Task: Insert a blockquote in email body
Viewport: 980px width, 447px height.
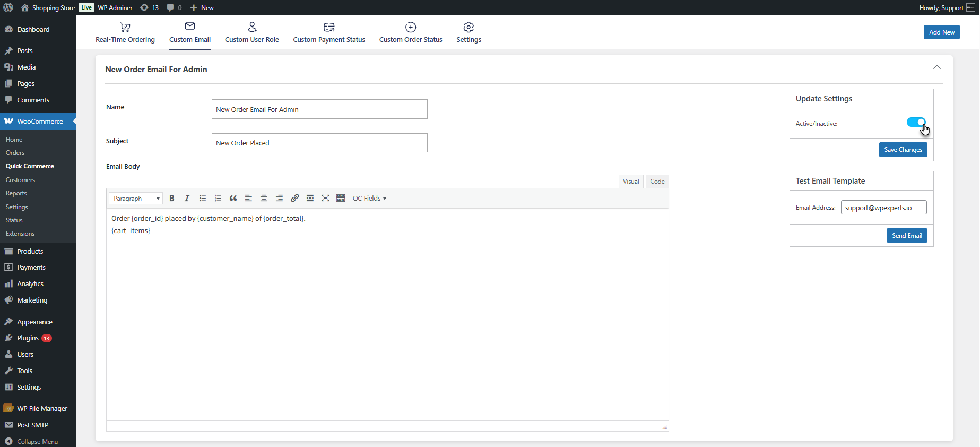Action: point(233,199)
